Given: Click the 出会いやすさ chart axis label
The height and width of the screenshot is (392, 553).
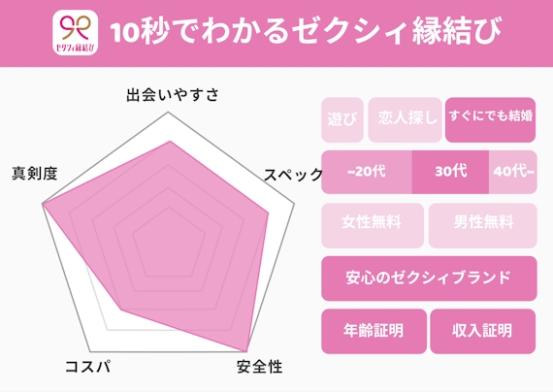Looking at the screenshot, I should (x=173, y=95).
